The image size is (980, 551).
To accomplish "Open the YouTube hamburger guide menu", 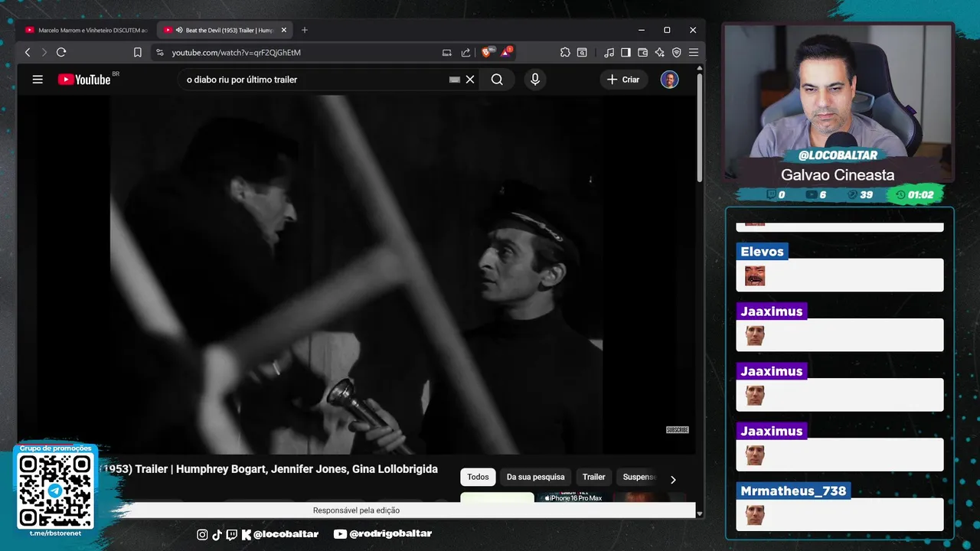I will 38,80.
